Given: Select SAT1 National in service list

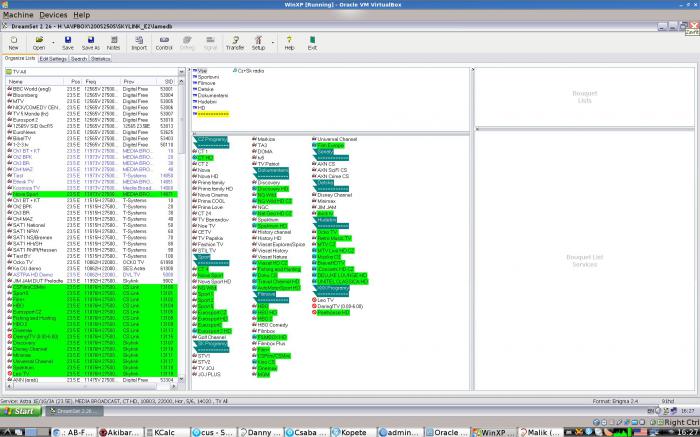Looking at the screenshot, I should 92,225.
